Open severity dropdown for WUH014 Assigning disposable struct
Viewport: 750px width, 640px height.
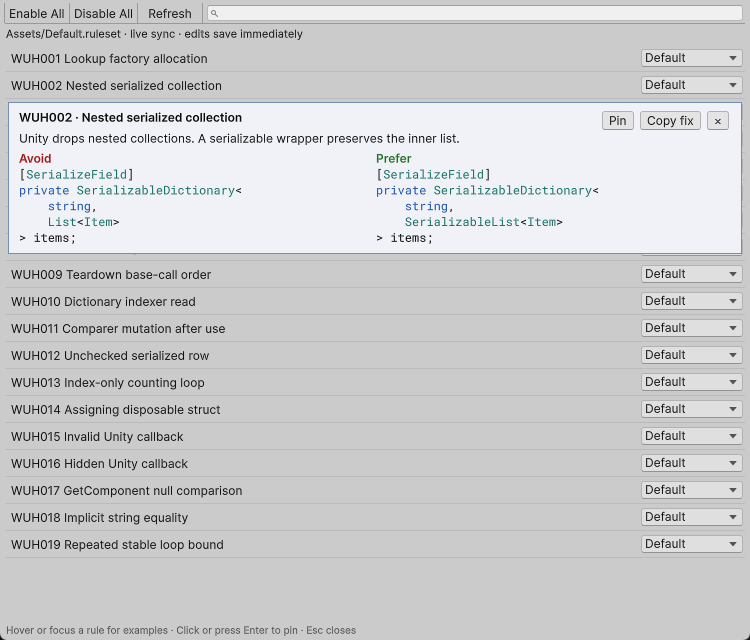[691, 409]
